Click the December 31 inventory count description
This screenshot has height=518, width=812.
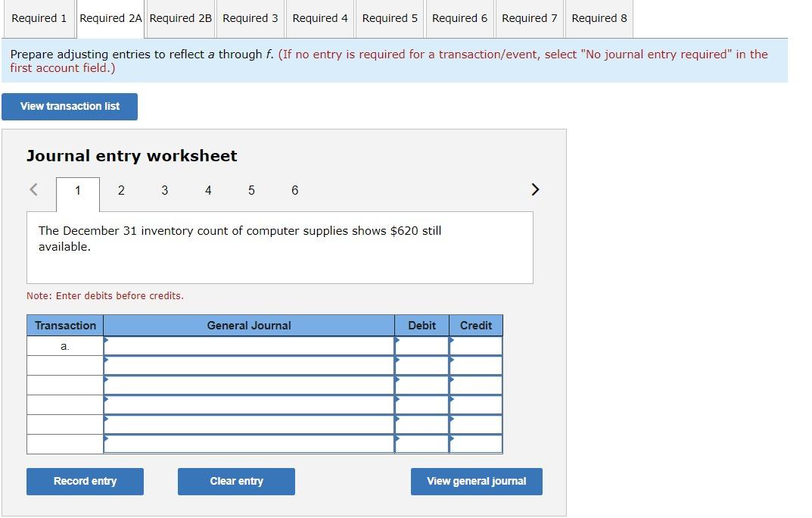[240, 239]
